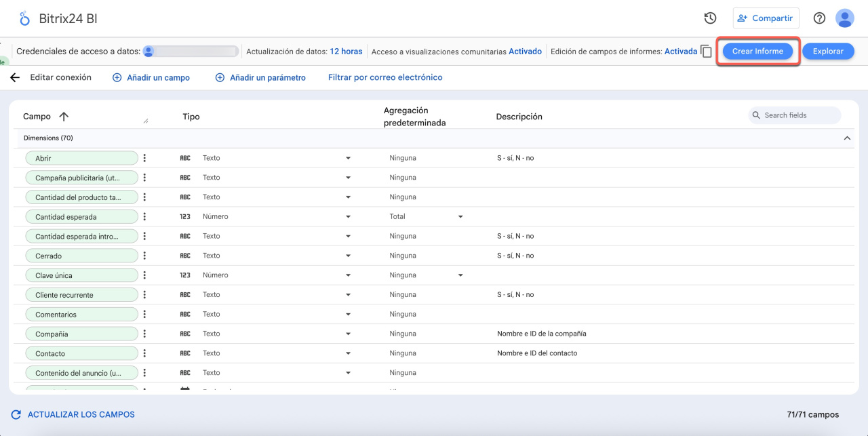Image resolution: width=868 pixels, height=436 pixels.
Task: Collapse the Dimensions (70) section
Action: pyautogui.click(x=846, y=138)
